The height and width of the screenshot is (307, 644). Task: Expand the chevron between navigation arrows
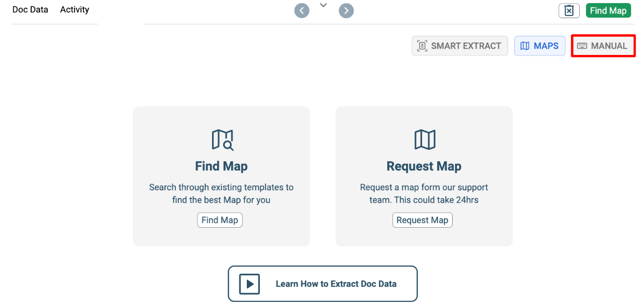[324, 5]
